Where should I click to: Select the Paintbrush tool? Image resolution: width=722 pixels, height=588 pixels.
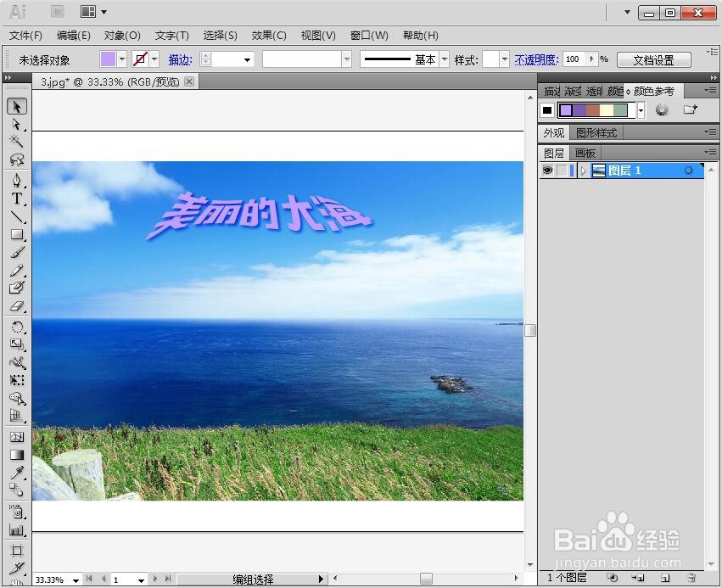[17, 252]
